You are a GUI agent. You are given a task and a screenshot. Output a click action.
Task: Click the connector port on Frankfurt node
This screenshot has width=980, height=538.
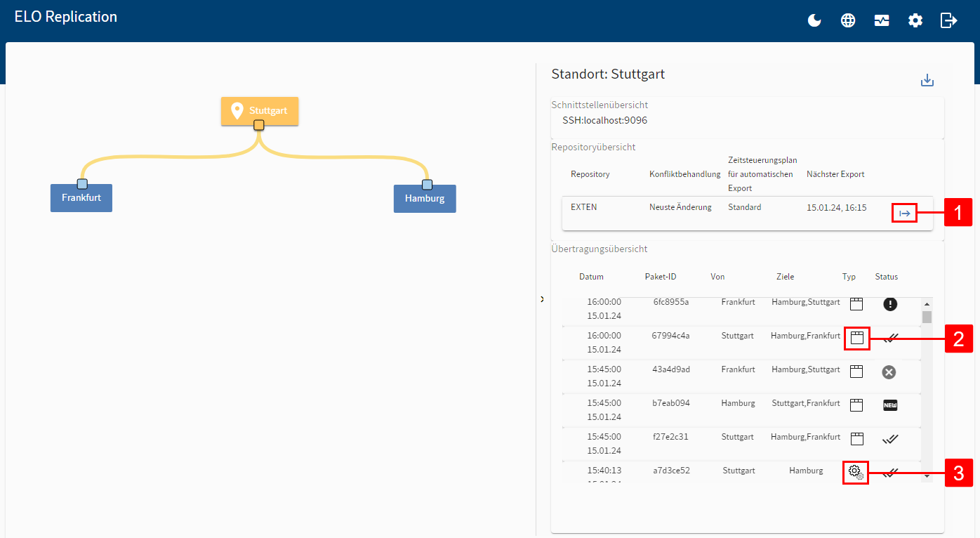(82, 184)
